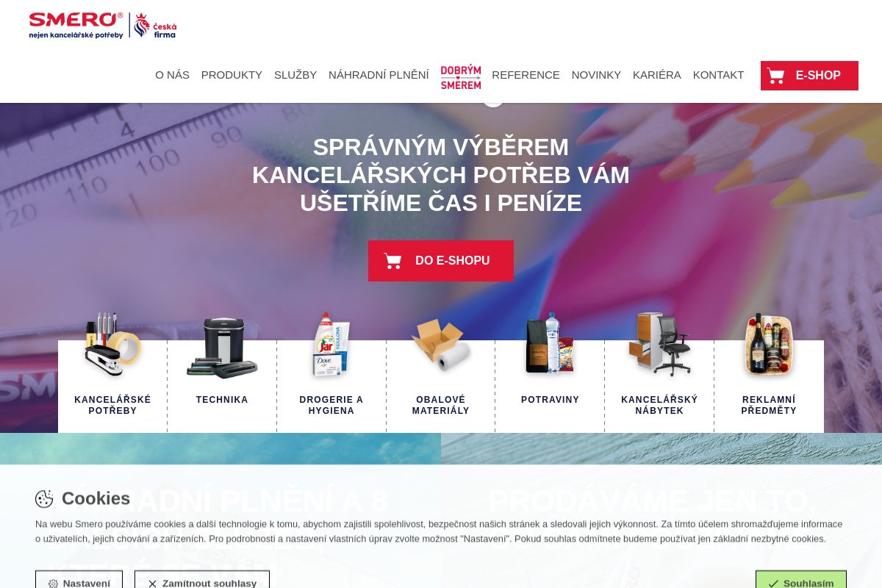Open the Drogerie a hygiena product icon
The height and width of the screenshot is (588, 882).
pyautogui.click(x=331, y=345)
